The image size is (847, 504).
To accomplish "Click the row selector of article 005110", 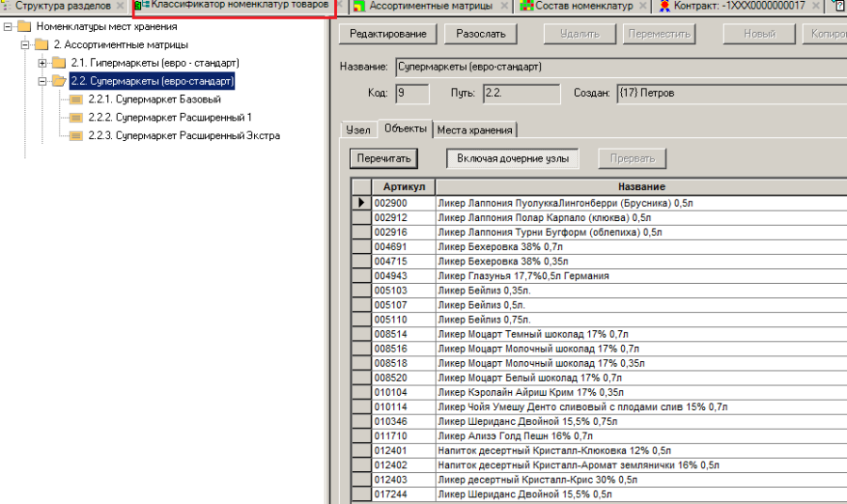I will (x=361, y=320).
